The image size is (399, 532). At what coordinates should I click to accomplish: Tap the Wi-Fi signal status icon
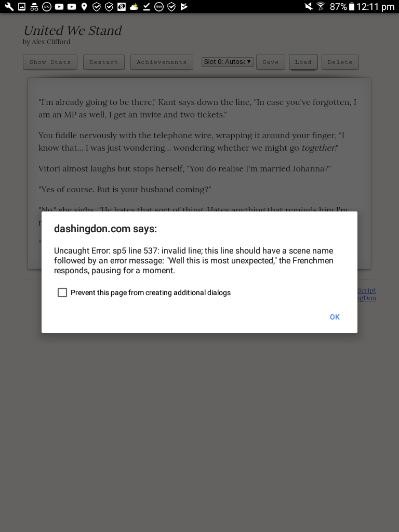tap(321, 6)
